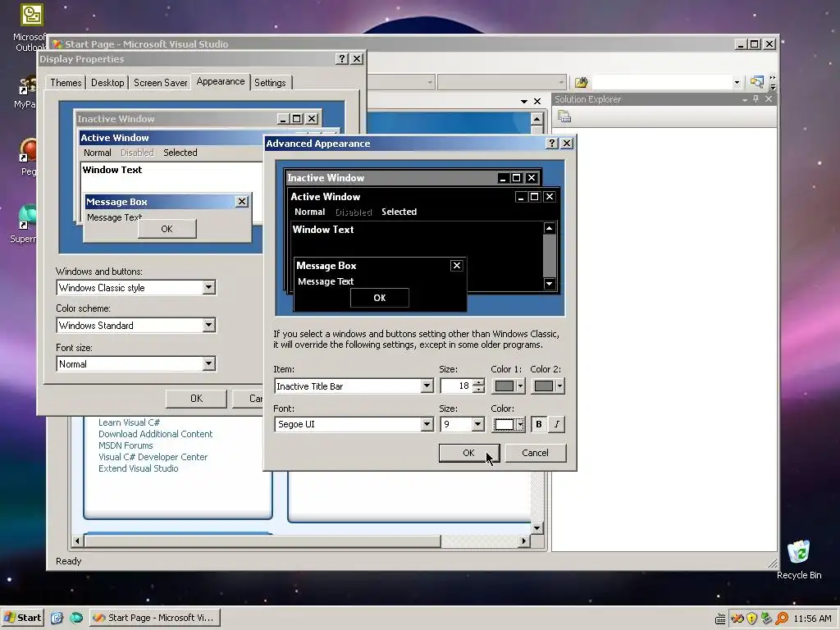Click the network computers tray icon
This screenshot has height=630, width=840.
click(767, 619)
